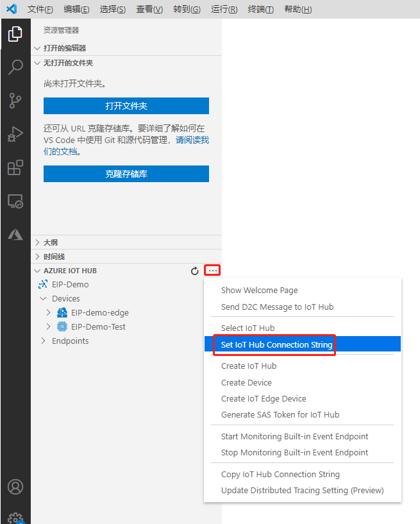The width and height of the screenshot is (420, 524).
Task: Click the 克隆存储库 button
Action: pyautogui.click(x=126, y=174)
